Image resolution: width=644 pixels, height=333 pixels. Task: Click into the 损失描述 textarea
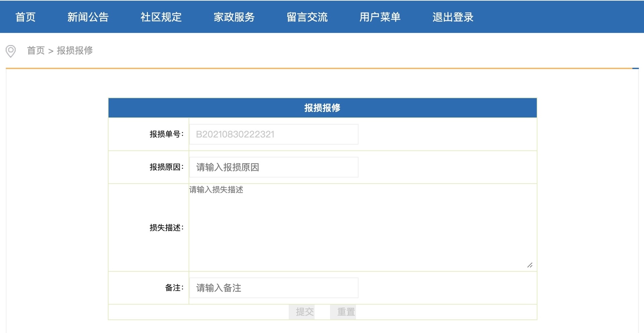pos(362,227)
